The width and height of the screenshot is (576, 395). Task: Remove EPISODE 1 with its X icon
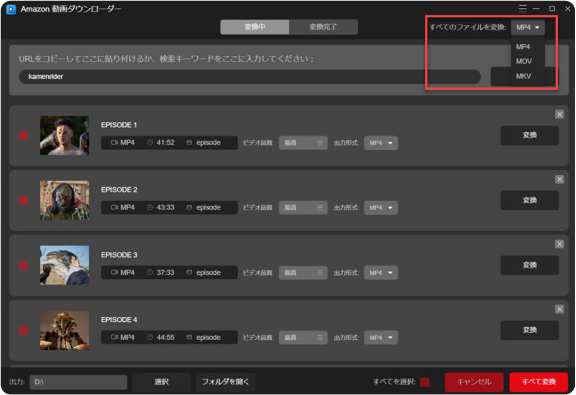pos(559,115)
